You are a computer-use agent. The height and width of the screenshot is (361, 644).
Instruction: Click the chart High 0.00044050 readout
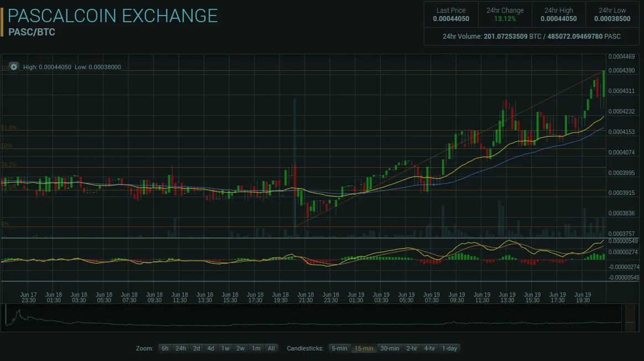pyautogui.click(x=47, y=67)
